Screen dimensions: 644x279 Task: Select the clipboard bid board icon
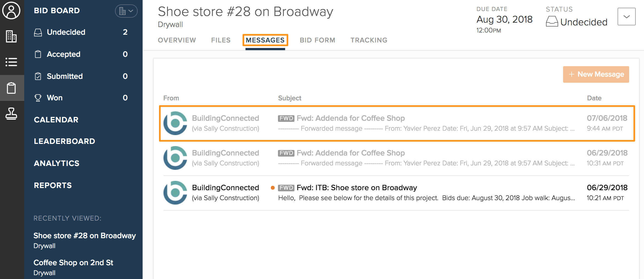point(11,88)
